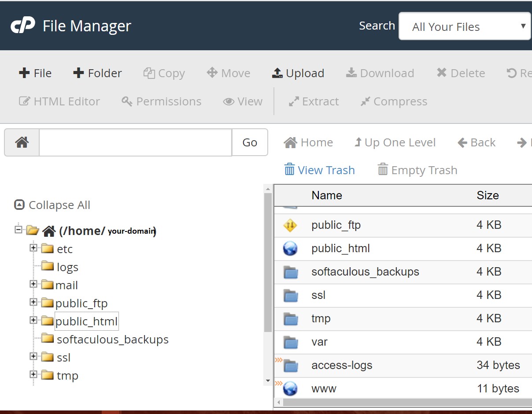Click the Go button
This screenshot has width=532, height=414.
[250, 142]
